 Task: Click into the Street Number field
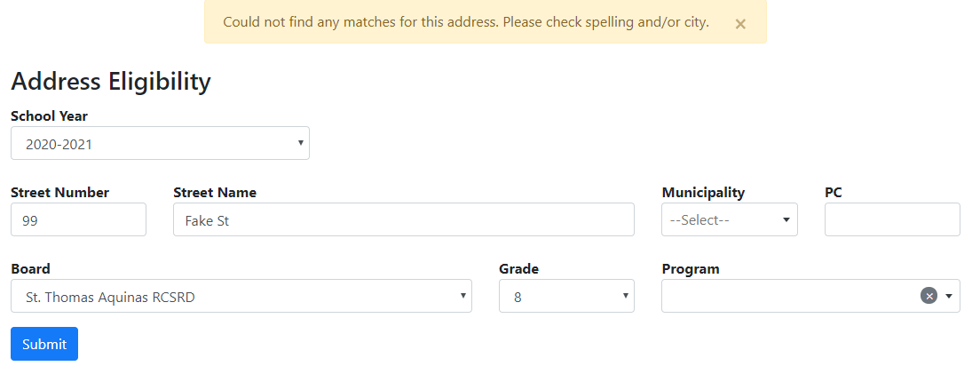pyautogui.click(x=78, y=219)
